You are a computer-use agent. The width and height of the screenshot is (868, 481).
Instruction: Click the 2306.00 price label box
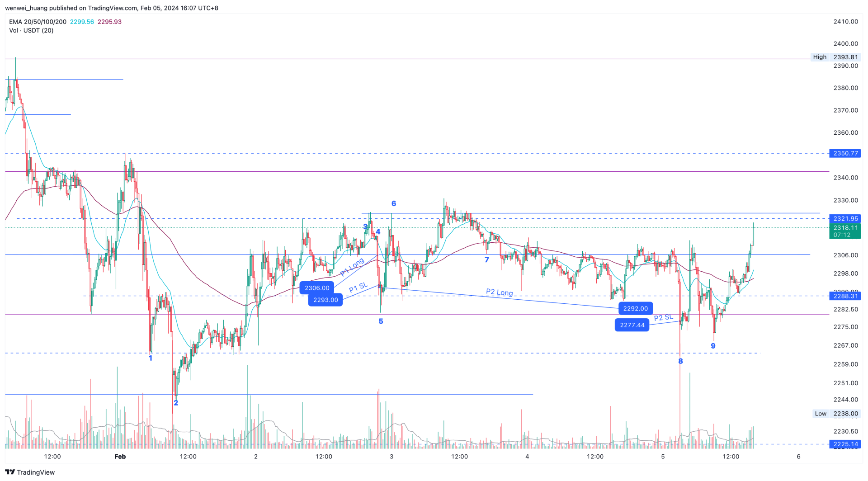pyautogui.click(x=317, y=288)
